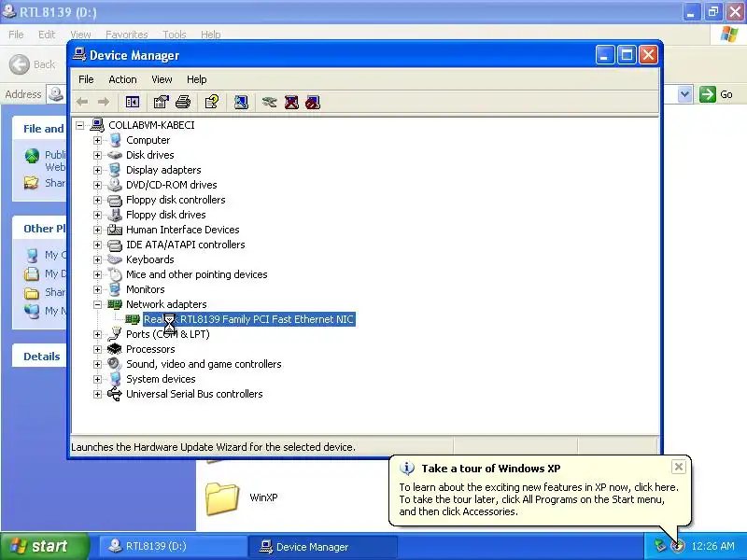Open Device Manager Help menu
Viewport: 747px width, 560px height.
196,79
